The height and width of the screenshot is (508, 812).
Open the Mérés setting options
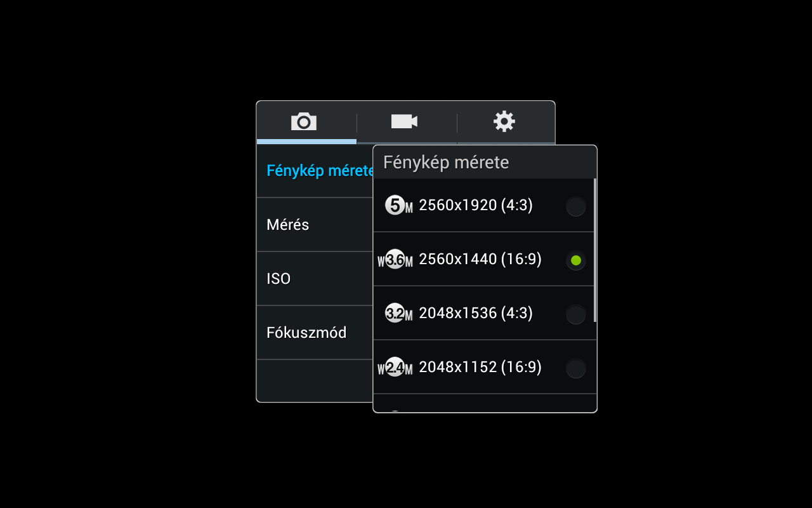[x=315, y=225]
